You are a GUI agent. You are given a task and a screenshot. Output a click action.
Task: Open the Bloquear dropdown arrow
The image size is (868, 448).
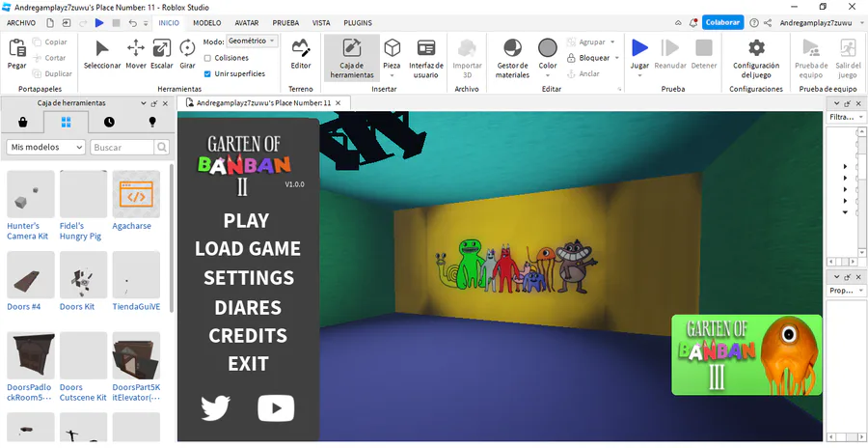pyautogui.click(x=616, y=58)
